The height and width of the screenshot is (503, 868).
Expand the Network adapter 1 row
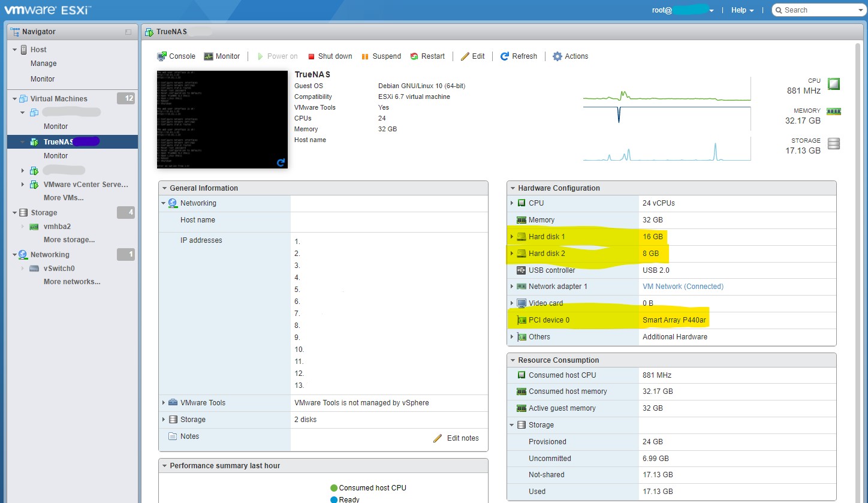click(x=511, y=287)
